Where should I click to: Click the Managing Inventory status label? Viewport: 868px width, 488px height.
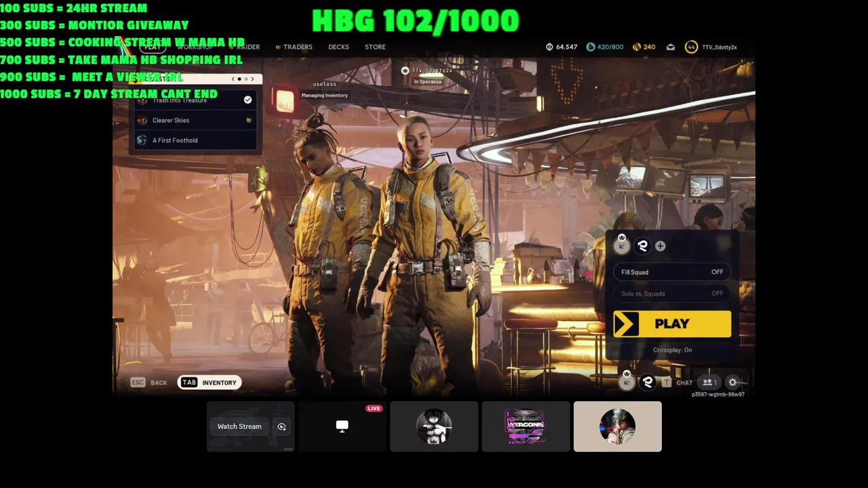coord(325,96)
